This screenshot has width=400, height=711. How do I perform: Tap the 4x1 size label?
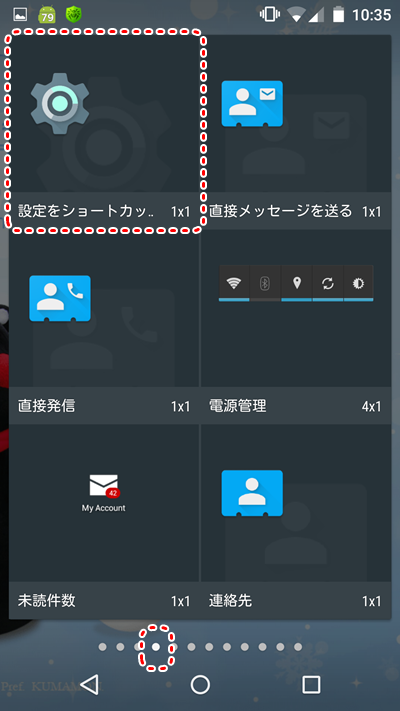[371, 406]
